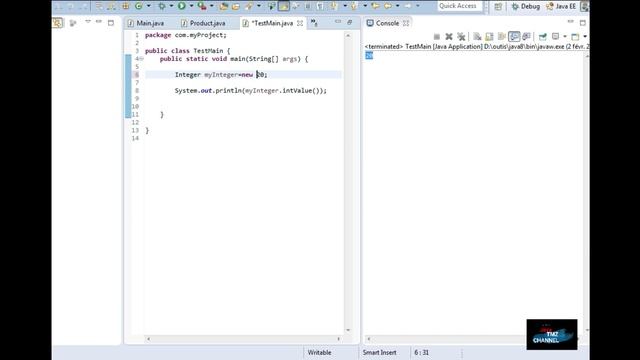Go to previous annotation
Screen dimensions: 640x360
[354, 6]
